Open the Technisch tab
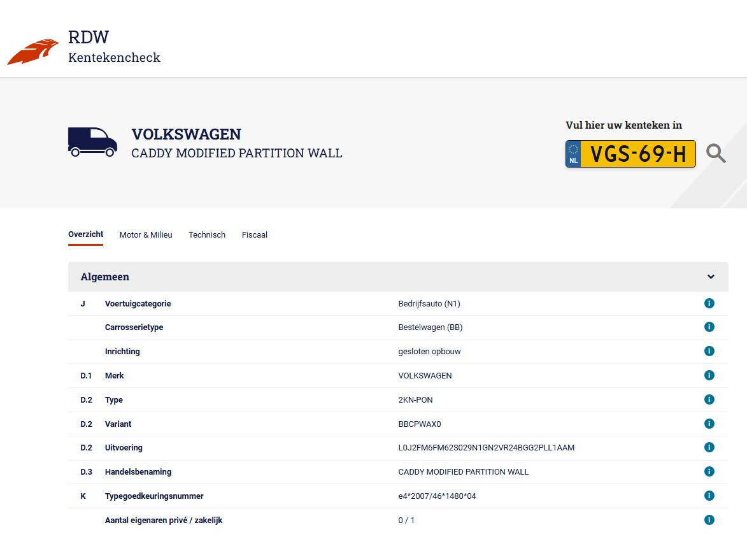This screenshot has height=560, width=747. pyautogui.click(x=207, y=235)
